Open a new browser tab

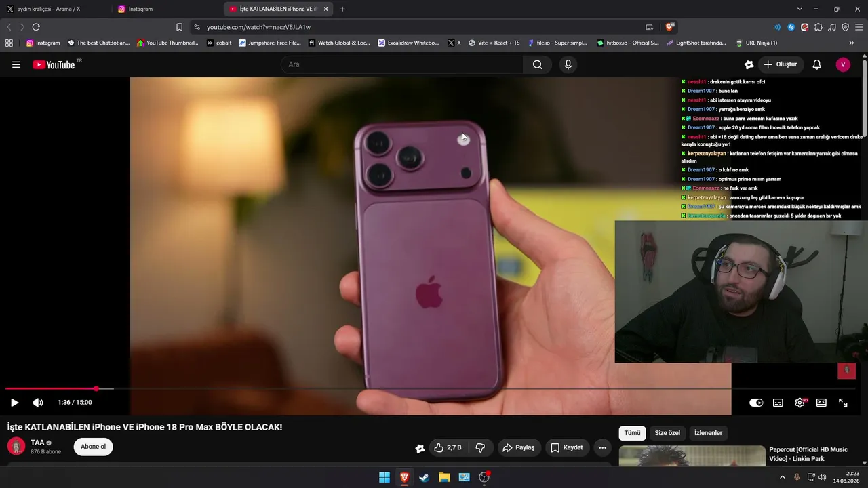pyautogui.click(x=342, y=9)
